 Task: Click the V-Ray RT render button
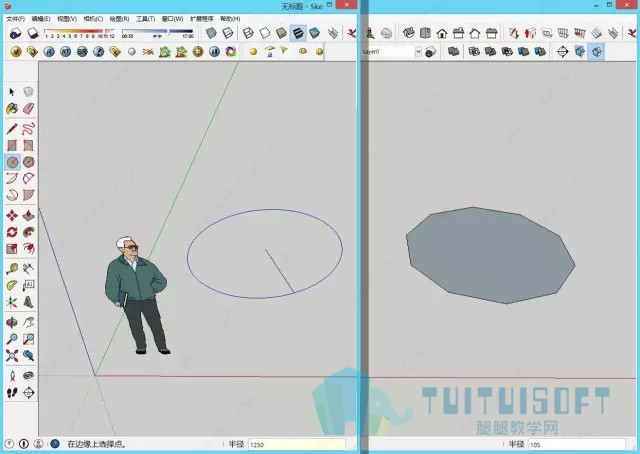click(x=65, y=52)
